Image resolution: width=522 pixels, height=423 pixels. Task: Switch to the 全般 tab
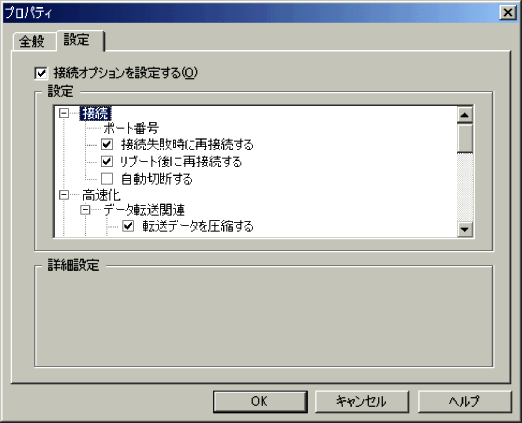[x=32, y=41]
